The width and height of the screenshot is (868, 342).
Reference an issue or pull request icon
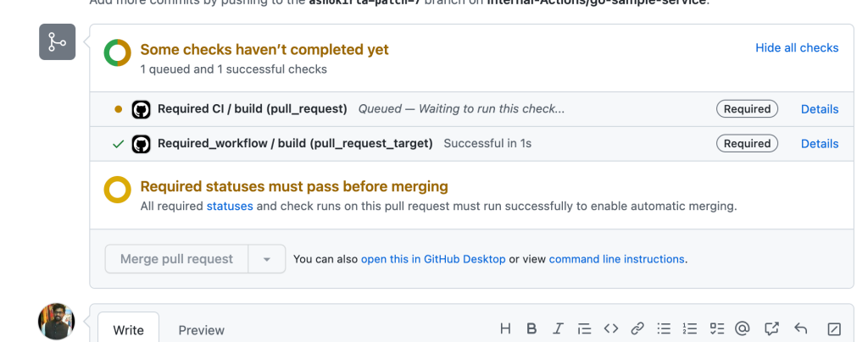pyautogui.click(x=771, y=329)
